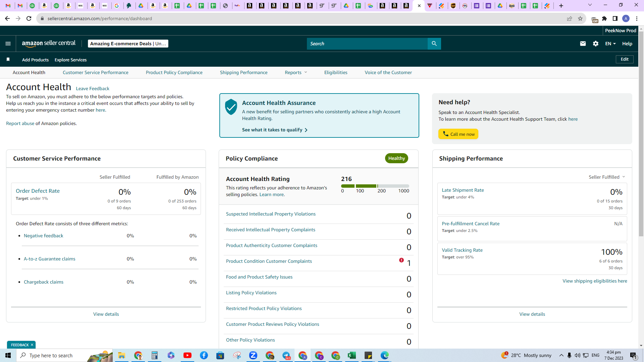The image size is (644, 362).
Task: Open Explore Services link
Action: (71, 60)
